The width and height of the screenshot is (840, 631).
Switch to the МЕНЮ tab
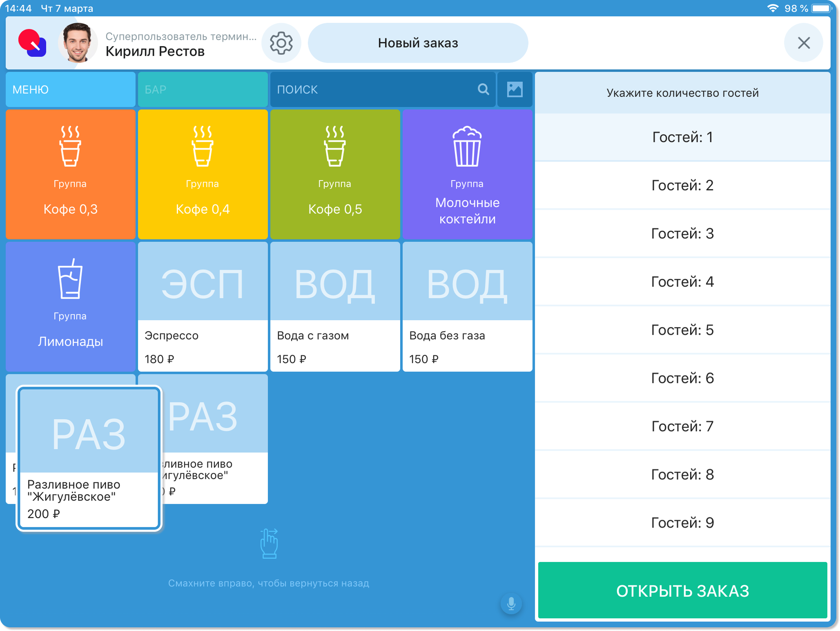70,89
